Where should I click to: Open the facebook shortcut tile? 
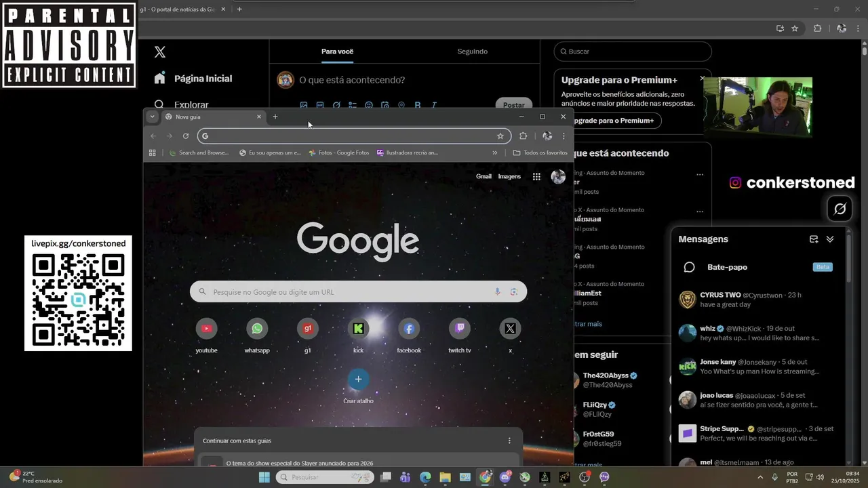pos(409,337)
